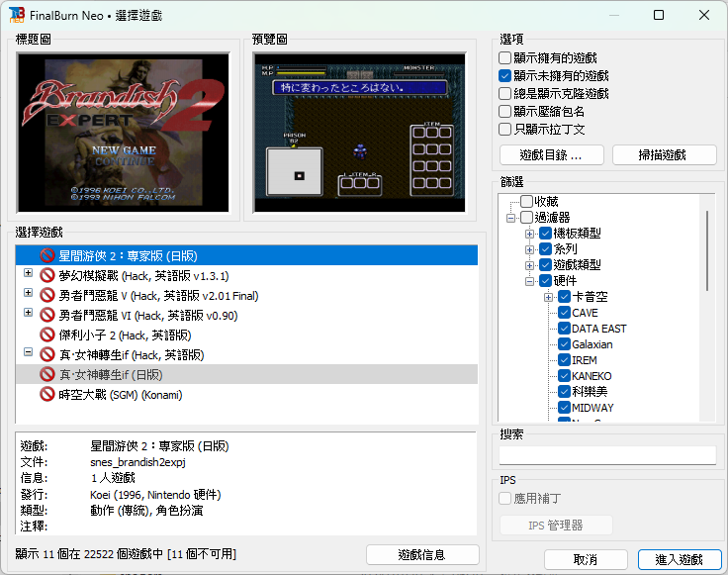This screenshot has width=728, height=575.
Task: Uncheck the KANEKO hardware filter
Action: 564,375
